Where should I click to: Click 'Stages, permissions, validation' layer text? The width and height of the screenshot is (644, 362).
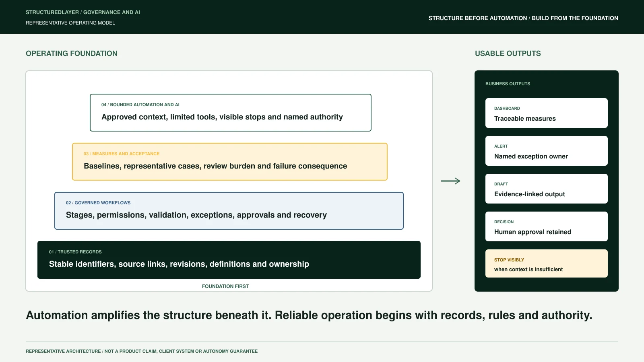pyautogui.click(x=196, y=215)
